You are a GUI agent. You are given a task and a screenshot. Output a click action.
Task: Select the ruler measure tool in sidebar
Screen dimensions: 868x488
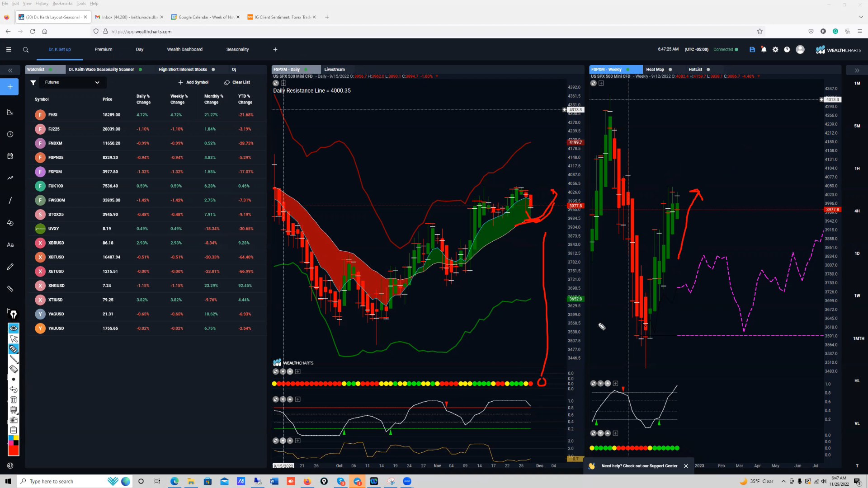pyautogui.click(x=10, y=289)
